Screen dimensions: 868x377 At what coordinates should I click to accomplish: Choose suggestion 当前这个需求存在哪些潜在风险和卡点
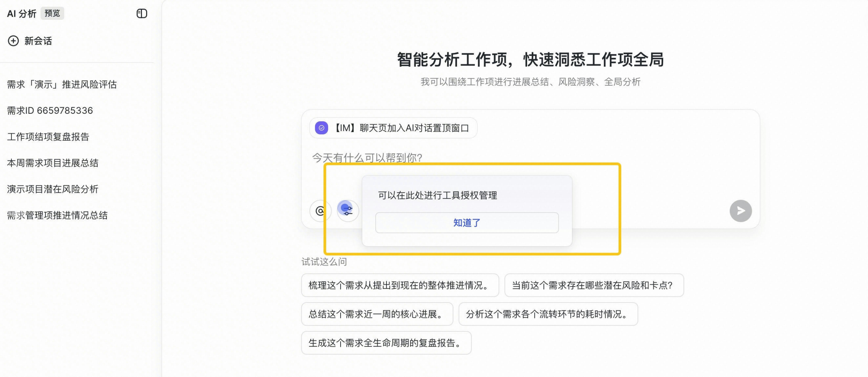click(594, 285)
